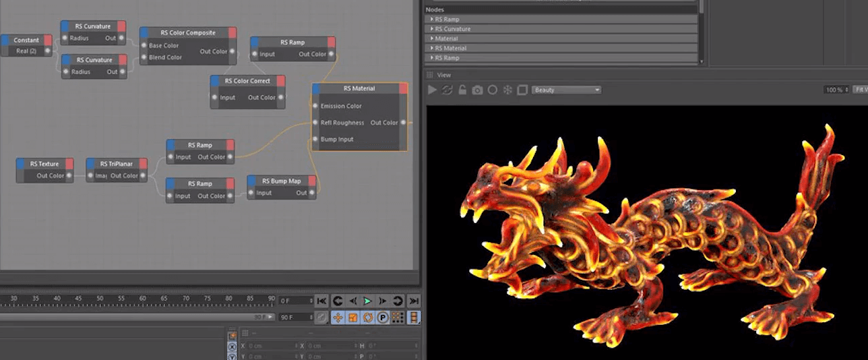
Task: Click the snowflake freeze icon
Action: pyautogui.click(x=507, y=90)
